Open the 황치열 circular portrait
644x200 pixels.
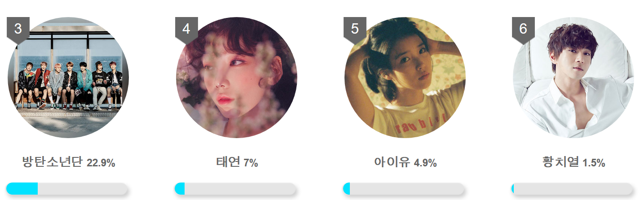(573, 78)
